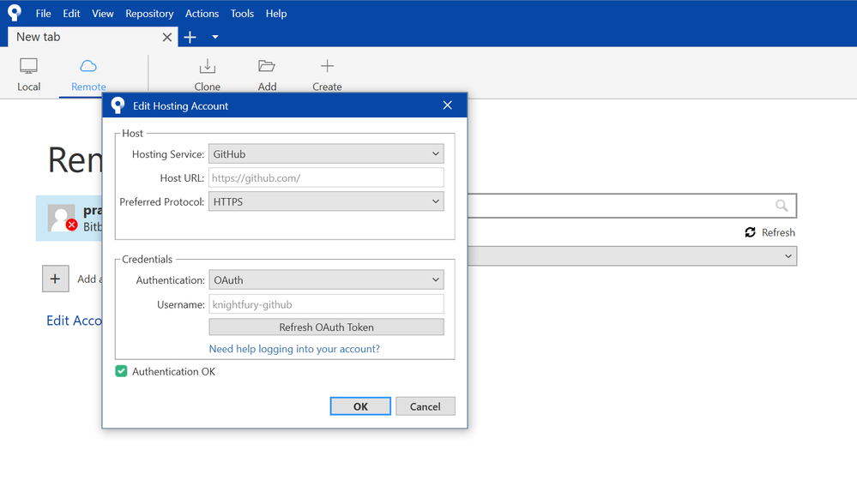Open the account login help link
Image resolution: width=857 pixels, height=504 pixels.
tap(294, 349)
